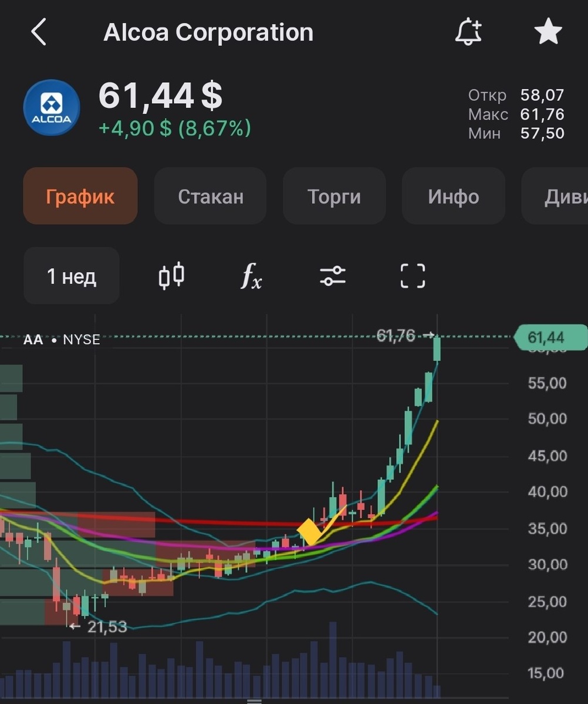Click the 21,53 low price label
The image size is (588, 704).
coord(107,627)
